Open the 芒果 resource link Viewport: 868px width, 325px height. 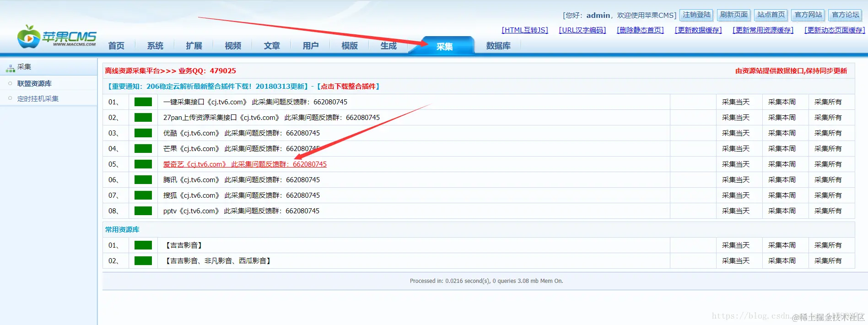242,148
